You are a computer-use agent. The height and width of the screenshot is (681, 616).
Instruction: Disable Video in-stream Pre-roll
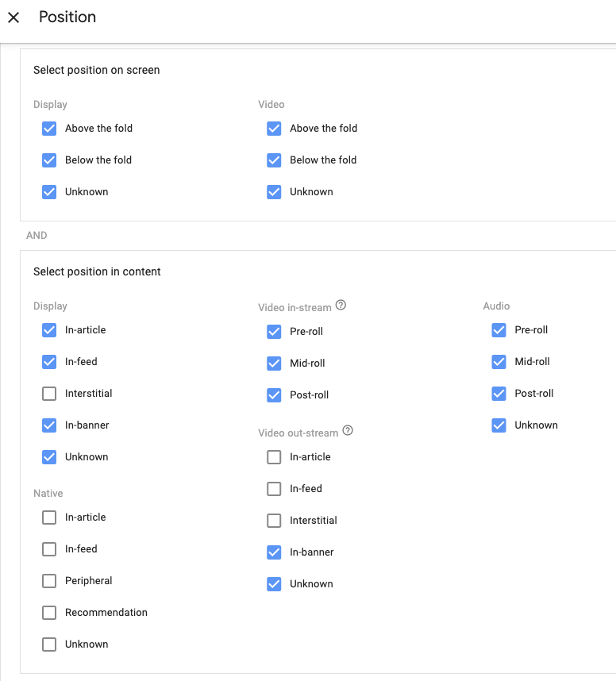[274, 331]
